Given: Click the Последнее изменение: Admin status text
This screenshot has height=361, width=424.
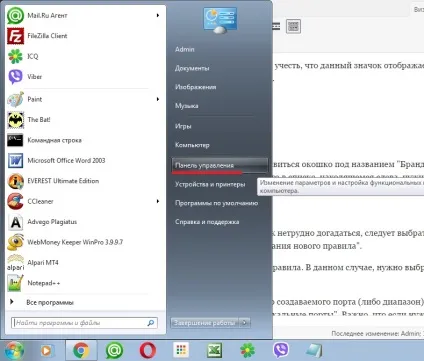Looking at the screenshot, I should 377,333.
